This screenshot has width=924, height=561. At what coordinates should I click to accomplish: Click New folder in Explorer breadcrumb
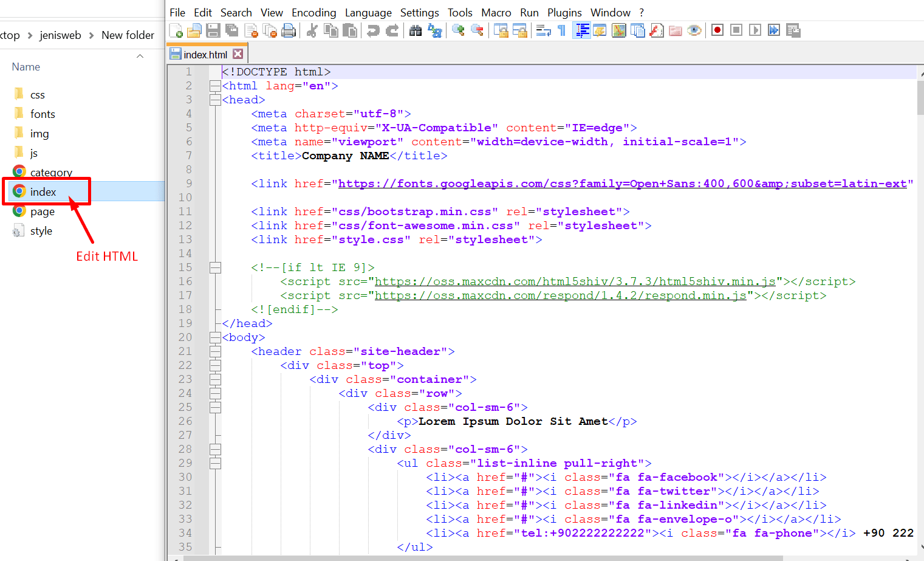pos(128,35)
